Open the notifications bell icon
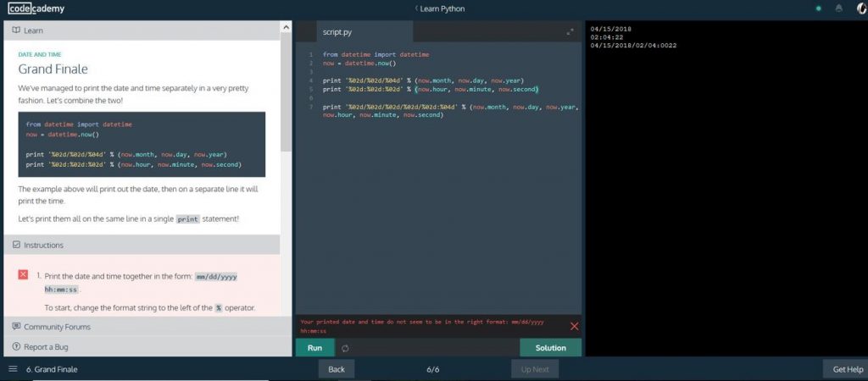Viewport: 868px width, 381px height. pyautogui.click(x=839, y=8)
